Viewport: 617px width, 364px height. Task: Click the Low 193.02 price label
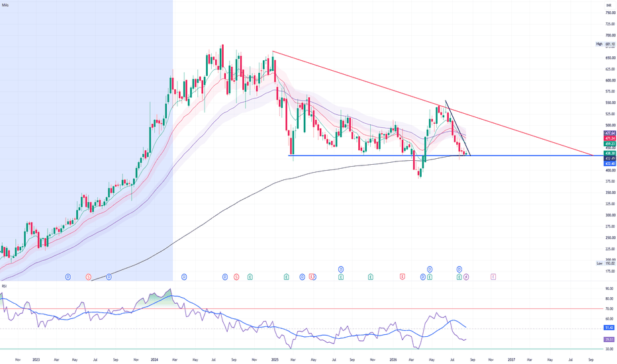605,263
